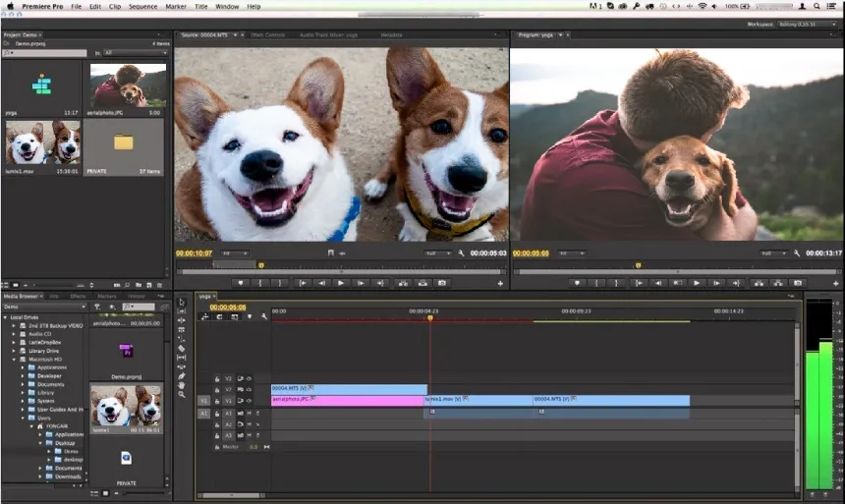The height and width of the screenshot is (504, 845).
Task: Open the Marker menu
Action: 176,7
